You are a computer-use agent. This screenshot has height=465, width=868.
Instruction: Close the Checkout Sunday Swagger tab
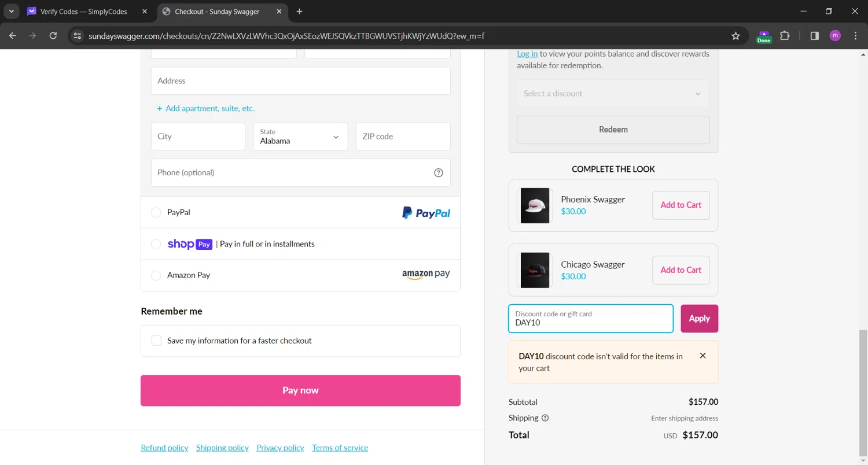click(x=279, y=12)
